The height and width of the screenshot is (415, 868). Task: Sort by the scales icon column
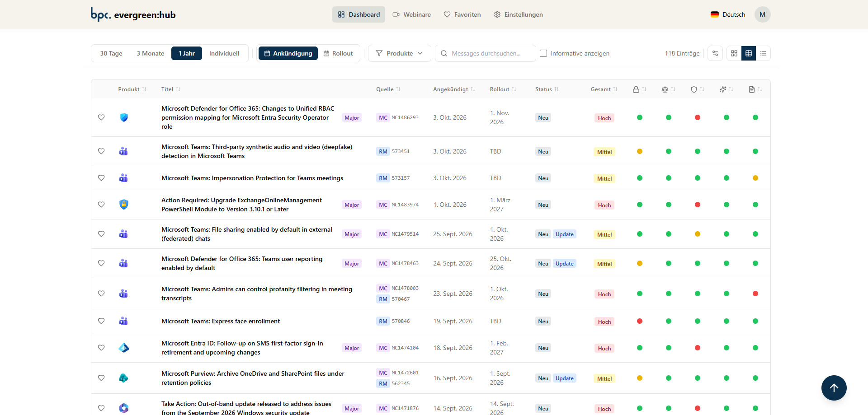pos(669,89)
